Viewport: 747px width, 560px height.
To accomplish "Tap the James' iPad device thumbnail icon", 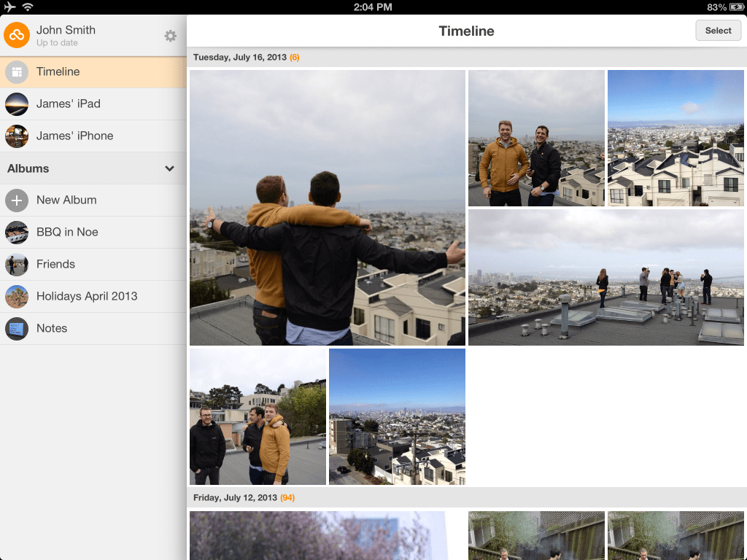I will point(17,104).
